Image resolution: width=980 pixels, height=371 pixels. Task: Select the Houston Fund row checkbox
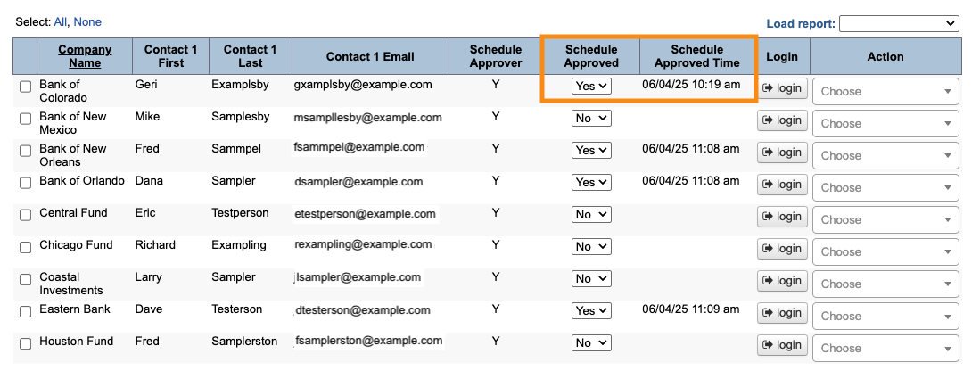click(x=26, y=343)
